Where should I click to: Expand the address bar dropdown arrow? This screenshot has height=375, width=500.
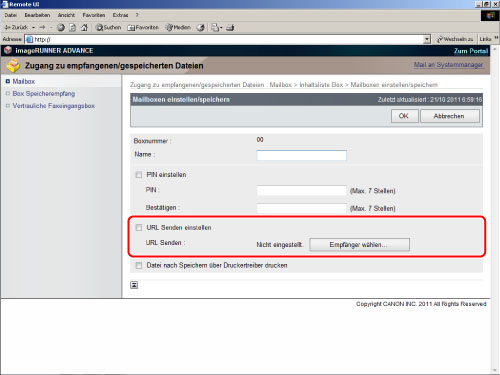[x=427, y=39]
